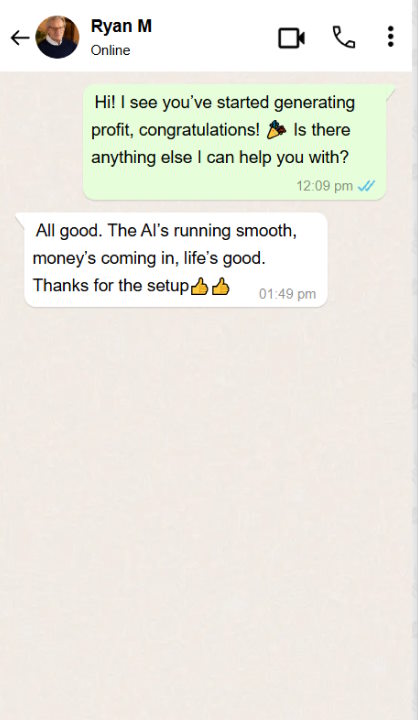
Task: Start a voice call with Ryan M
Action: pyautogui.click(x=344, y=37)
